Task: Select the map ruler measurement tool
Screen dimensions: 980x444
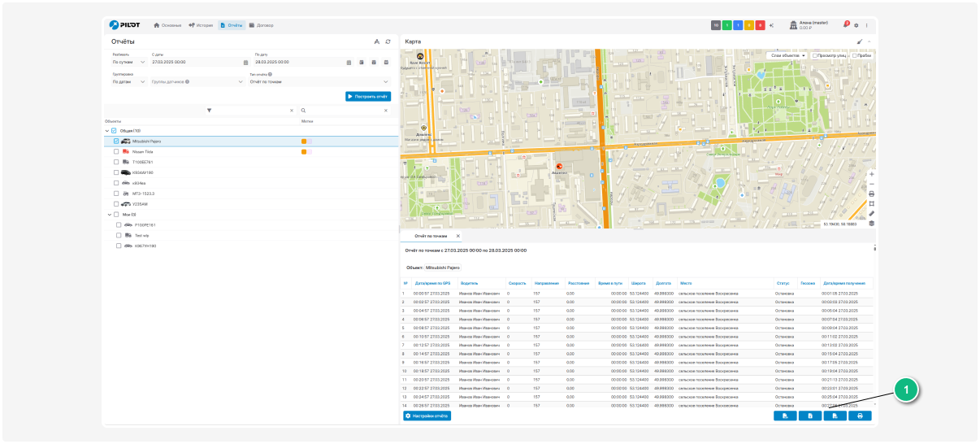Action: [871, 213]
